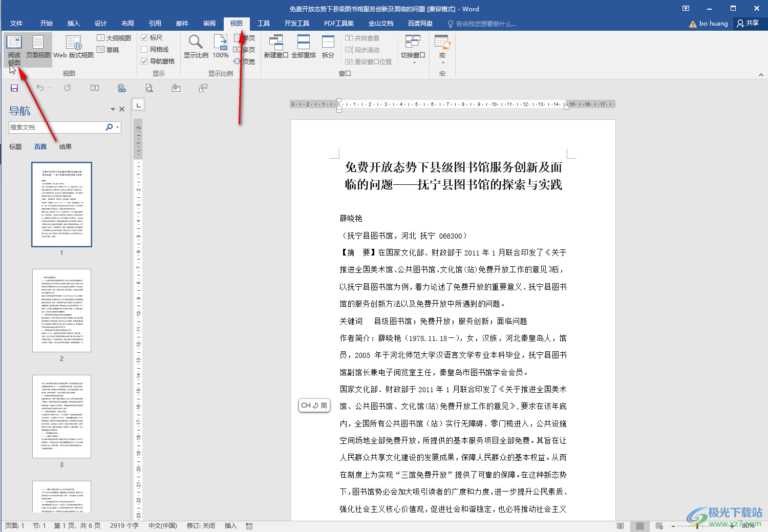This screenshot has width=768, height=532.
Task: Click the side-by-side pages quick toolbar icon
Action: (95, 88)
